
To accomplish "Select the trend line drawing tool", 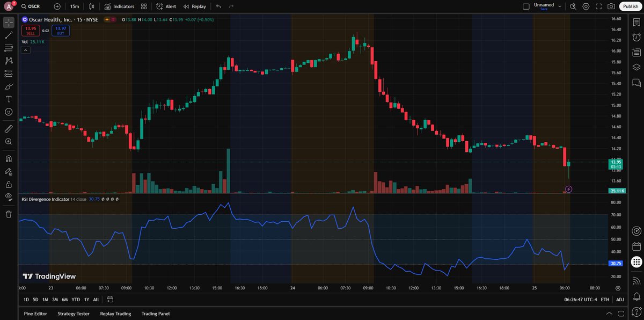I will point(9,35).
